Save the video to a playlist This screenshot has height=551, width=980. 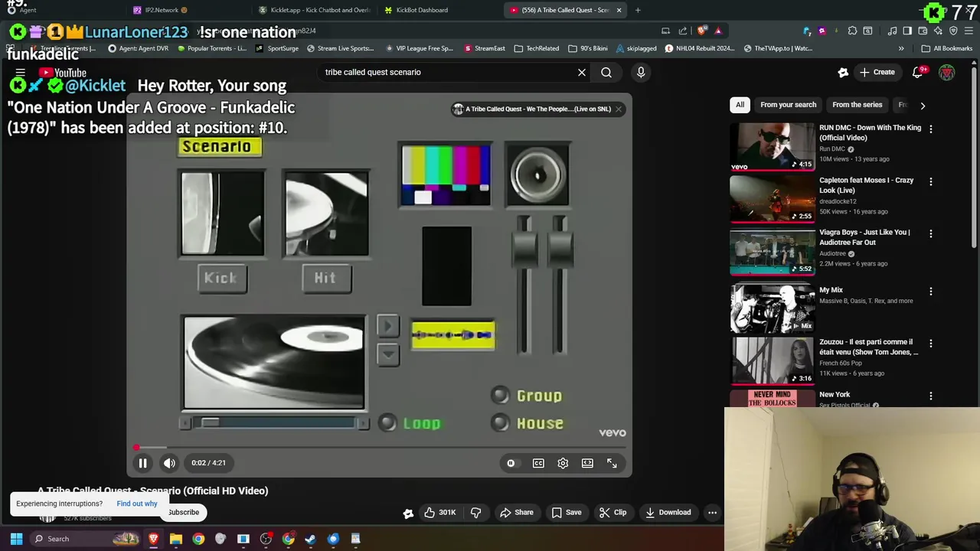point(567,513)
